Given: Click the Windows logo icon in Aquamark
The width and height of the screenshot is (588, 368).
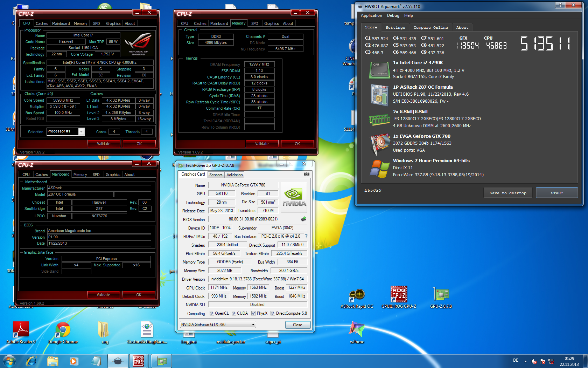Looking at the screenshot, I should click(x=379, y=169).
